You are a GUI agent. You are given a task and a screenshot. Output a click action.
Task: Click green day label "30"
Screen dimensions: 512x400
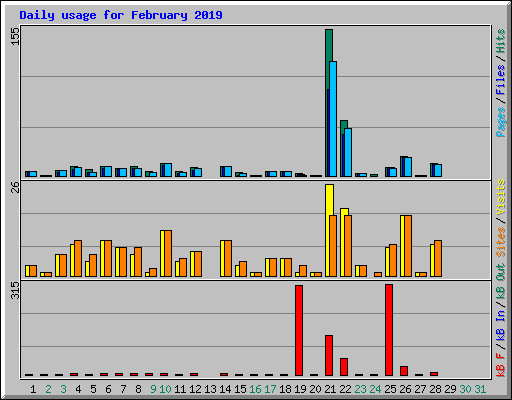click(x=465, y=389)
